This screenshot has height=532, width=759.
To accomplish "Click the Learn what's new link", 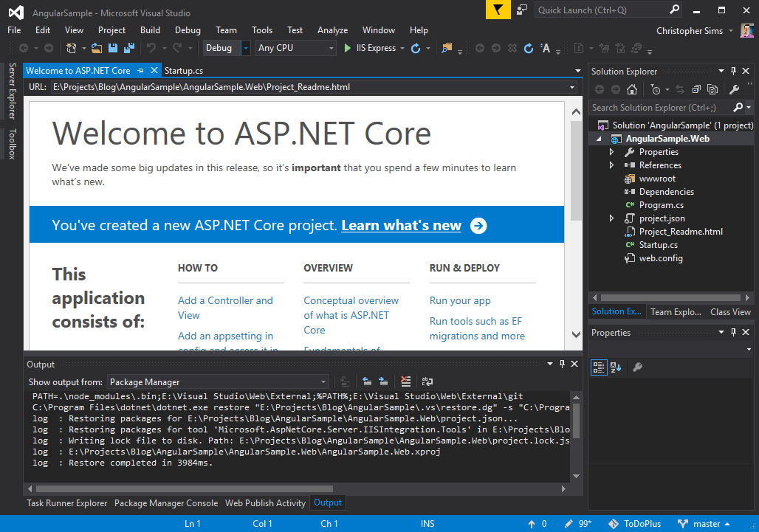I will 401,226.
